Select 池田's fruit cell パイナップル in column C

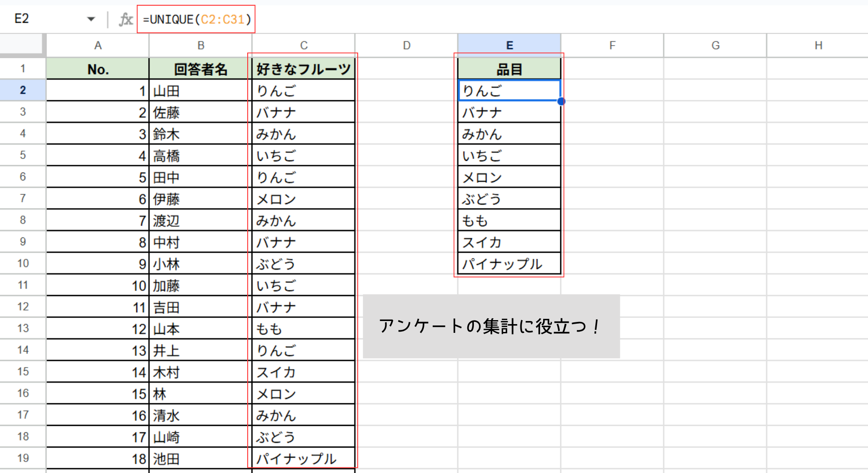303,459
